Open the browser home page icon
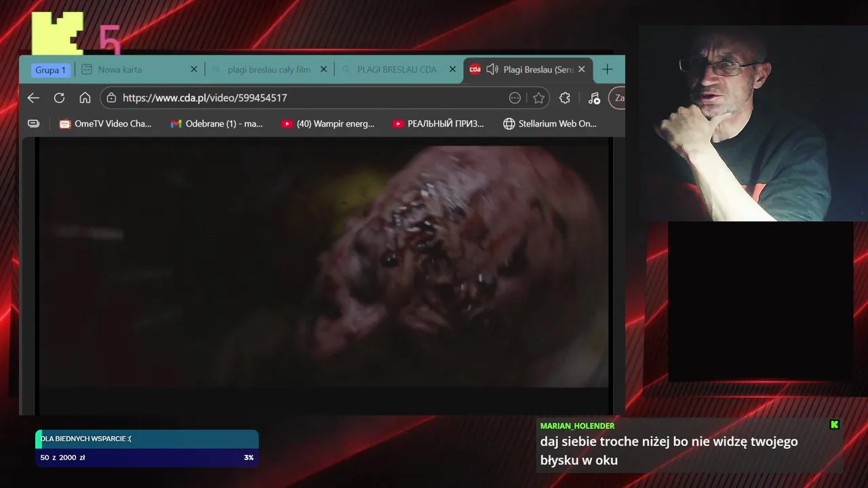This screenshot has height=488, width=868. point(85,98)
